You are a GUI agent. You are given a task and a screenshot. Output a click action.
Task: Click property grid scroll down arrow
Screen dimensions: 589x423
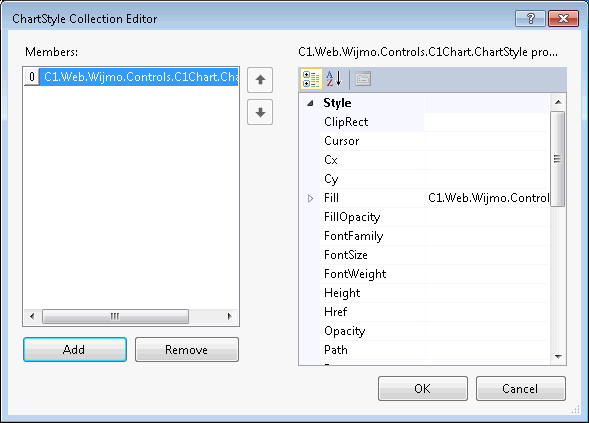[558, 357]
